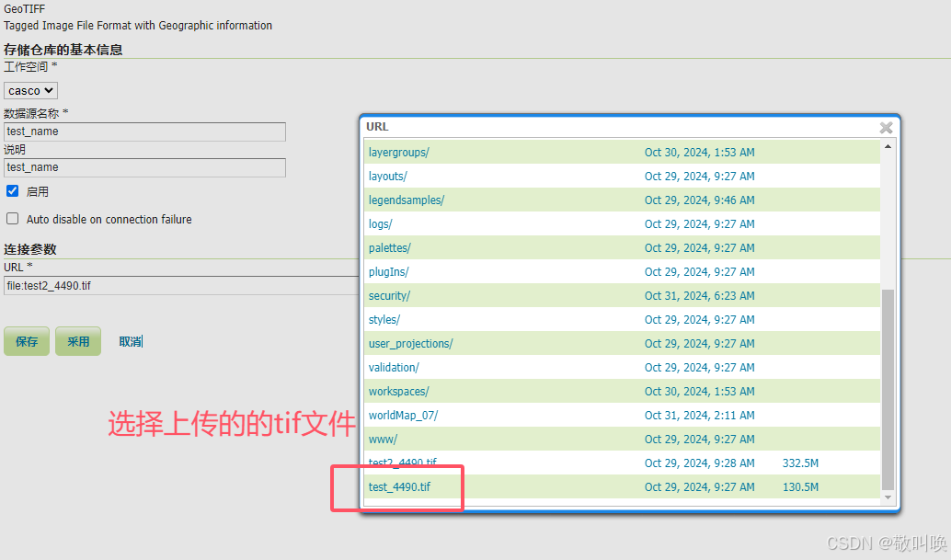This screenshot has height=560, width=951.
Task: Click the 保存 button
Action: pyautogui.click(x=26, y=341)
